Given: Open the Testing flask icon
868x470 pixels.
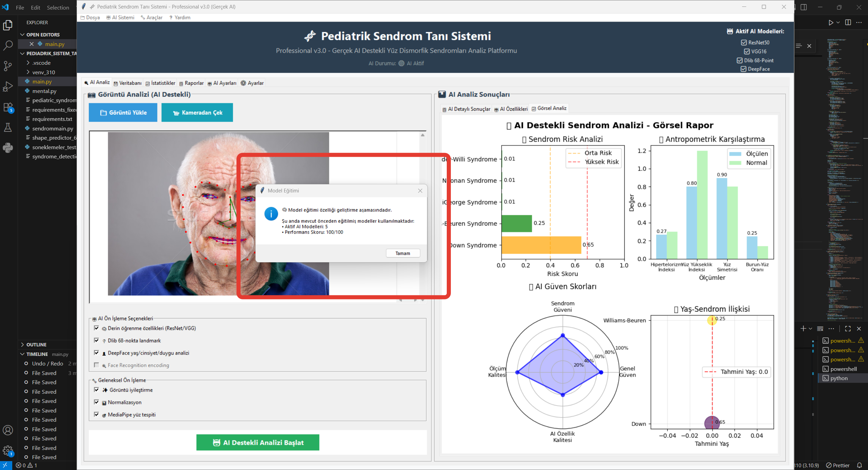Looking at the screenshot, I should click(x=7, y=128).
